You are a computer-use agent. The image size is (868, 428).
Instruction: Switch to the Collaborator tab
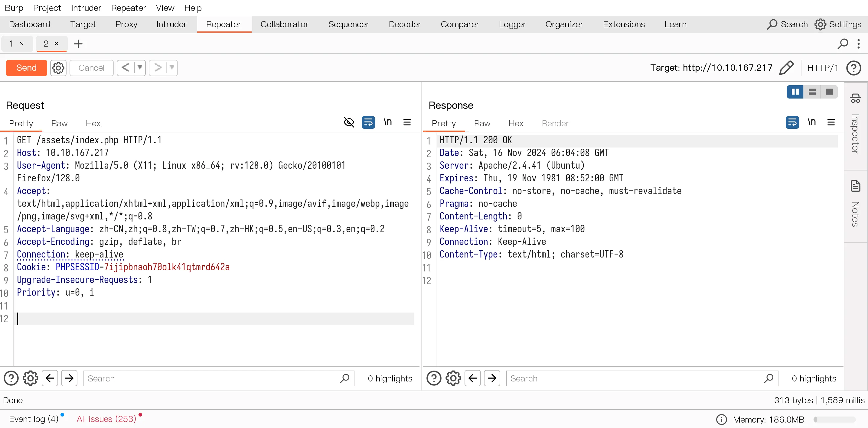click(284, 24)
